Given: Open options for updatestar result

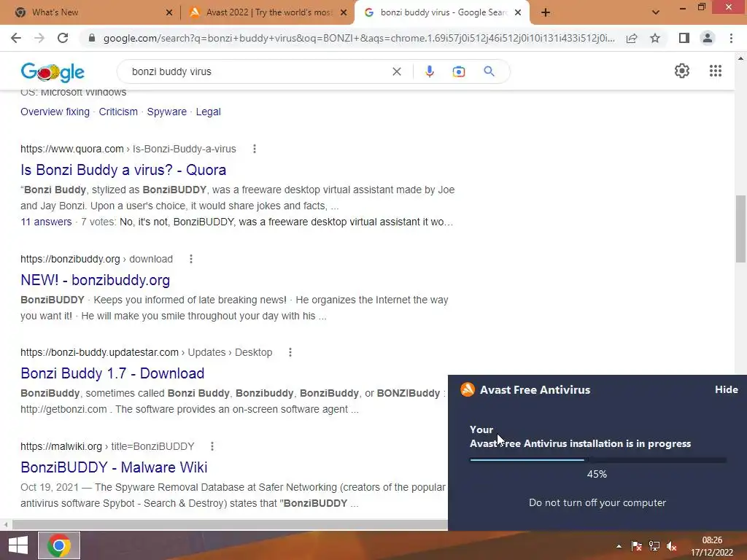Looking at the screenshot, I should 290,352.
